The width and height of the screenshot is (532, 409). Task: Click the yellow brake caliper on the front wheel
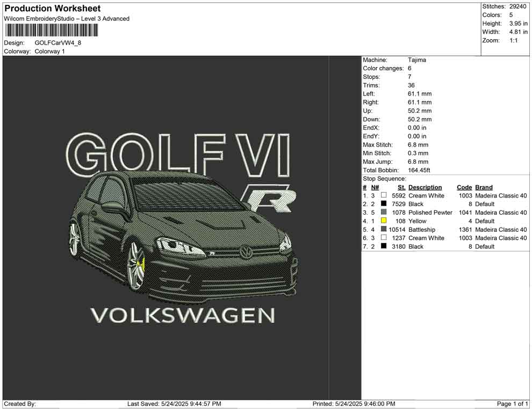[x=141, y=264]
